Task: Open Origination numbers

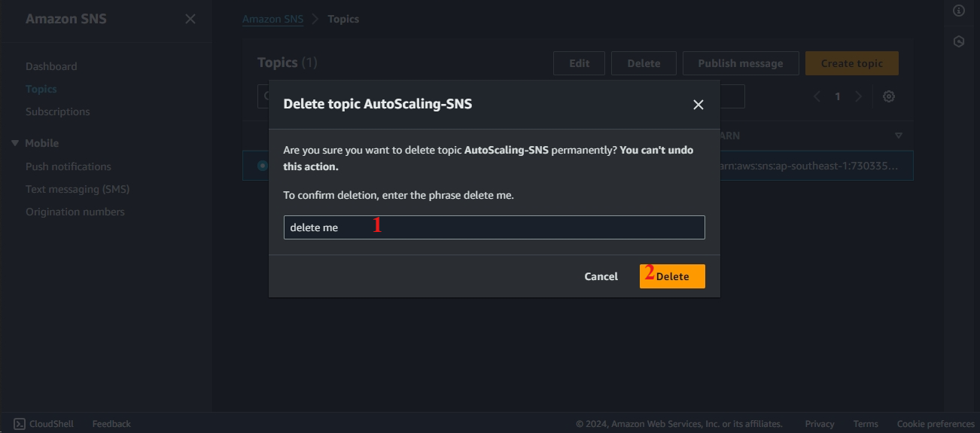Action: click(75, 212)
